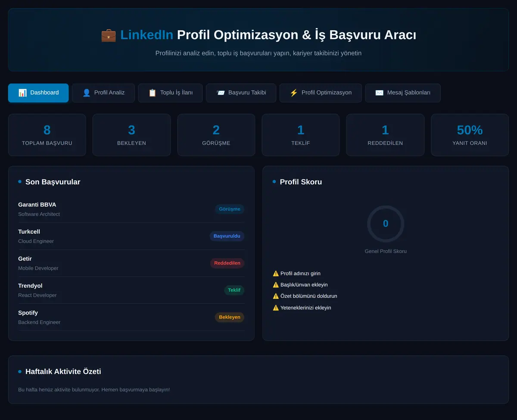Select the Profil Optimizasyon tab

click(321, 93)
